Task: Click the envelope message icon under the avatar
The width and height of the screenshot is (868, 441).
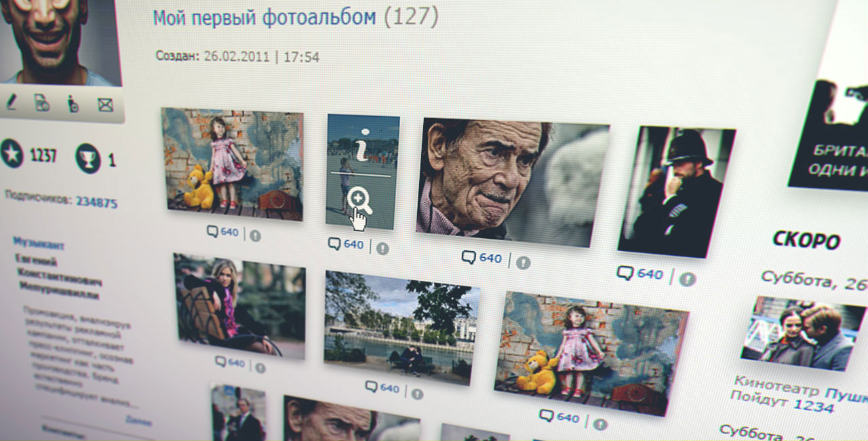Action: 104,104
